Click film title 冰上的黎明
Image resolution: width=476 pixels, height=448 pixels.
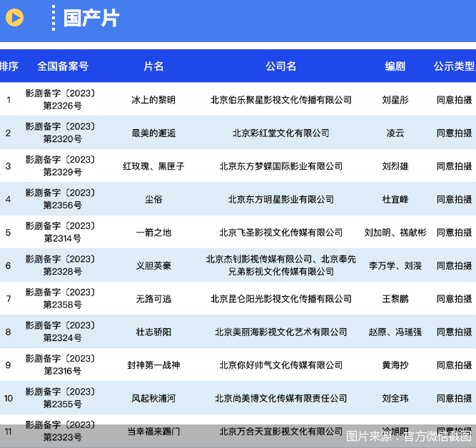[153, 100]
